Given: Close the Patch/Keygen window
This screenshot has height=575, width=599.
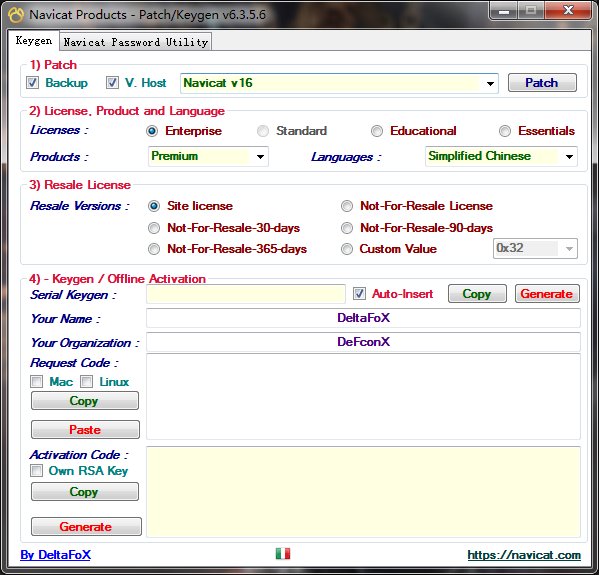Looking at the screenshot, I should click(x=569, y=11).
